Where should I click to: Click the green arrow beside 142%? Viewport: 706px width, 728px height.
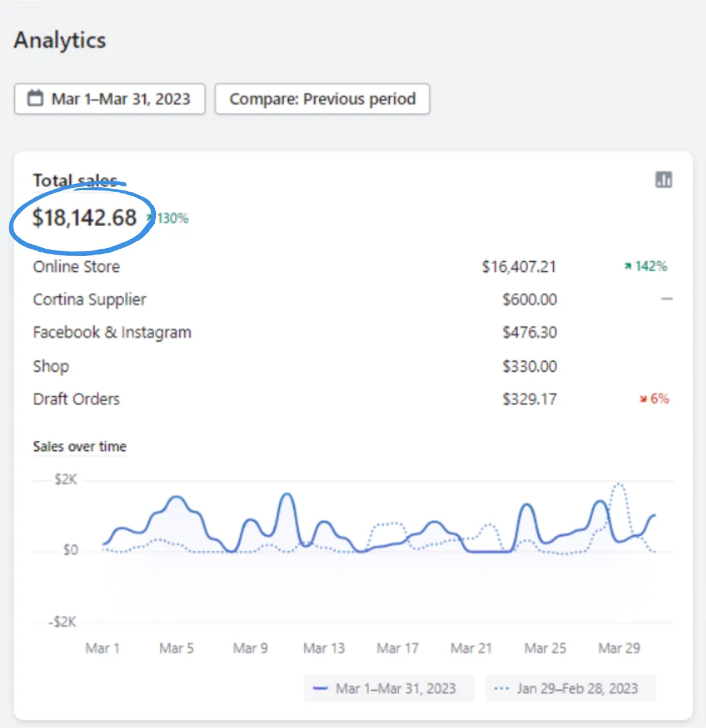[628, 266]
